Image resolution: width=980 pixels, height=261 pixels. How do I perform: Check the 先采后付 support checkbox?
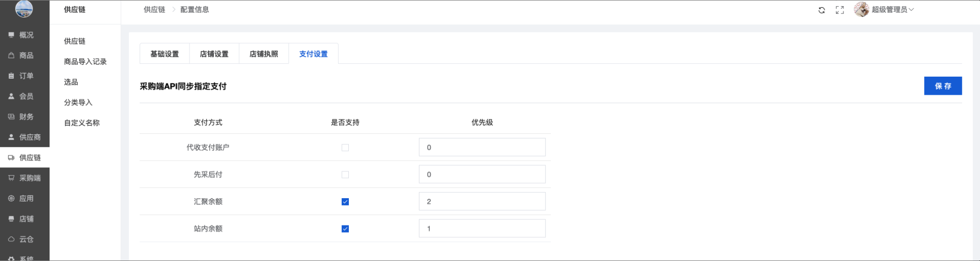coord(345,175)
